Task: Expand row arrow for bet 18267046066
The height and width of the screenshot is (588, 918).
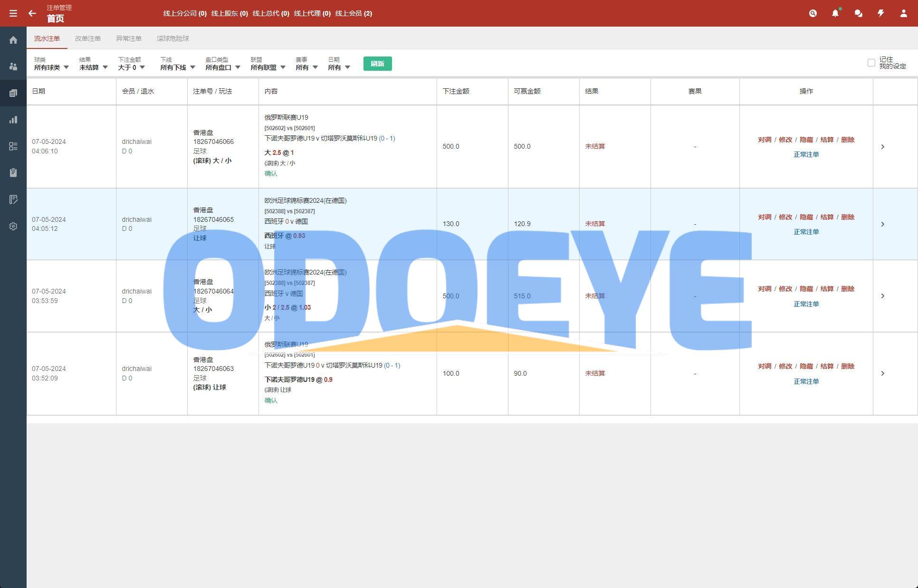Action: [883, 147]
